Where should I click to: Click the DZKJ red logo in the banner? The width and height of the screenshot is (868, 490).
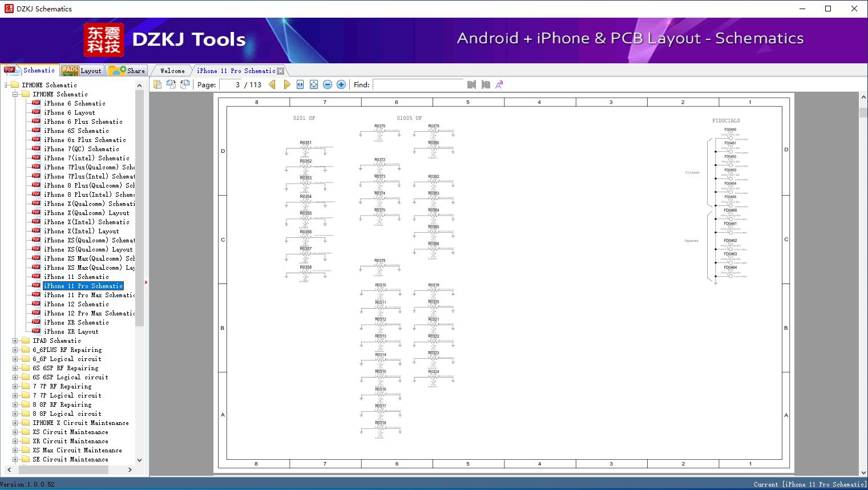pos(104,40)
